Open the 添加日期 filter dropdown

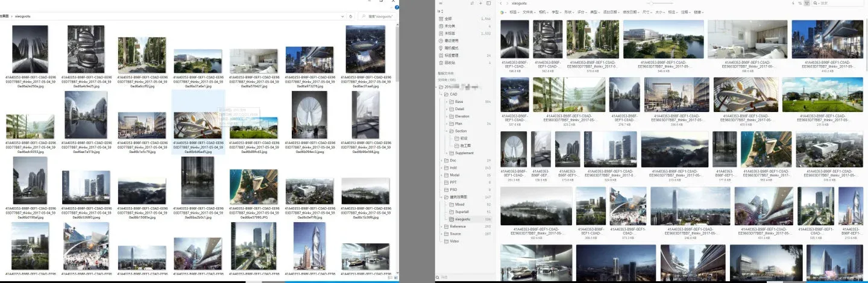tap(612, 12)
